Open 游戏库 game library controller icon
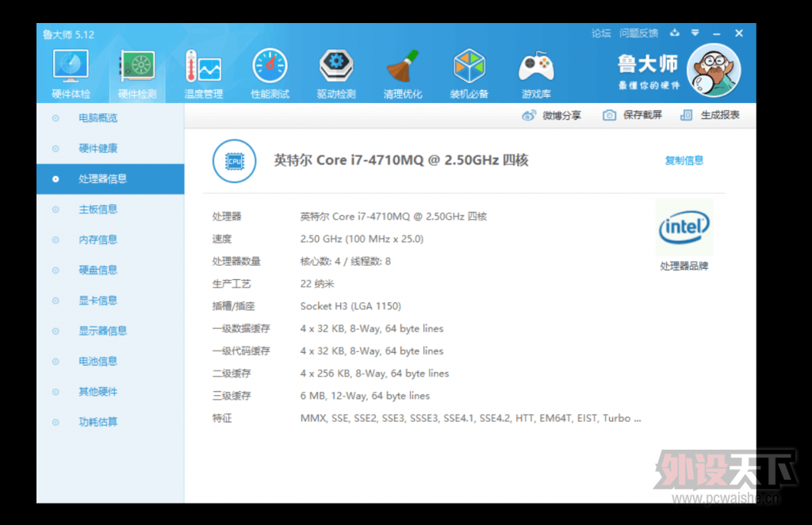The height and width of the screenshot is (525, 812). tap(536, 74)
